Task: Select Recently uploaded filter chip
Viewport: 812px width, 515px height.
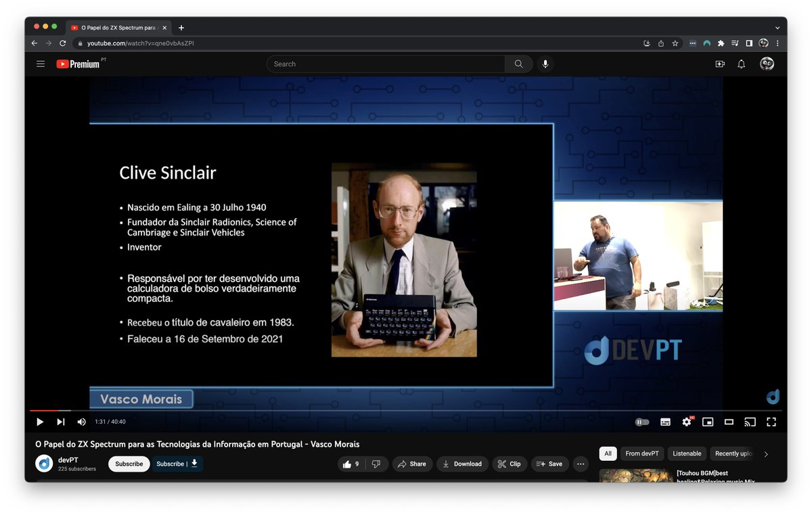Action: [733, 453]
